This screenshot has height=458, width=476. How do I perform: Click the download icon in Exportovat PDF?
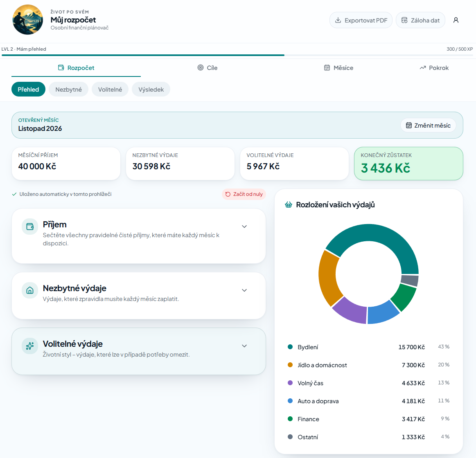coord(338,20)
